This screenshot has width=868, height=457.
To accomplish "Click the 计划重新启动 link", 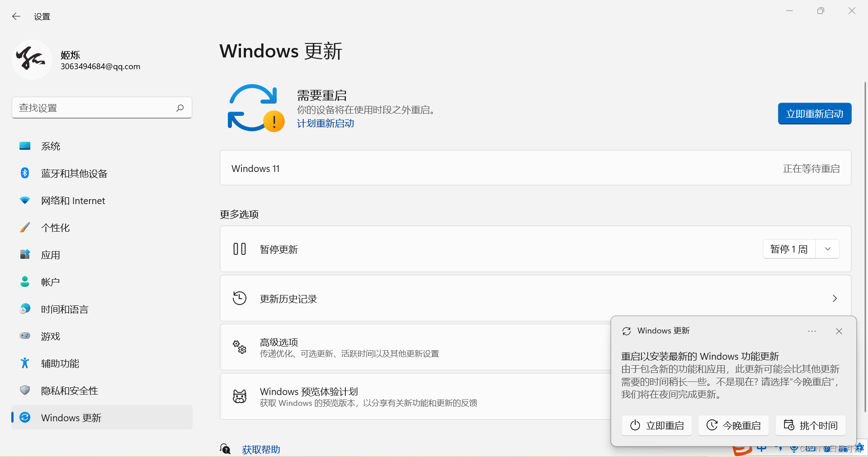I will click(325, 124).
